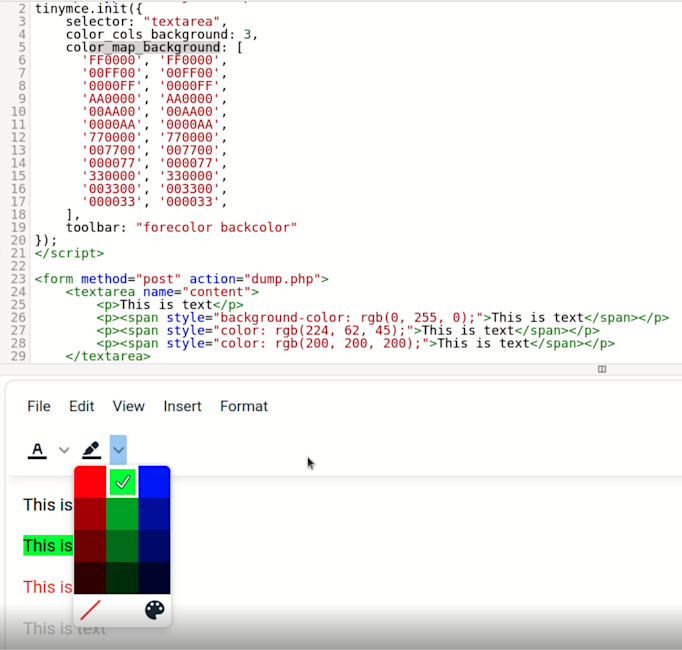Open the Format menu
This screenshot has width=682, height=650.
244,406
